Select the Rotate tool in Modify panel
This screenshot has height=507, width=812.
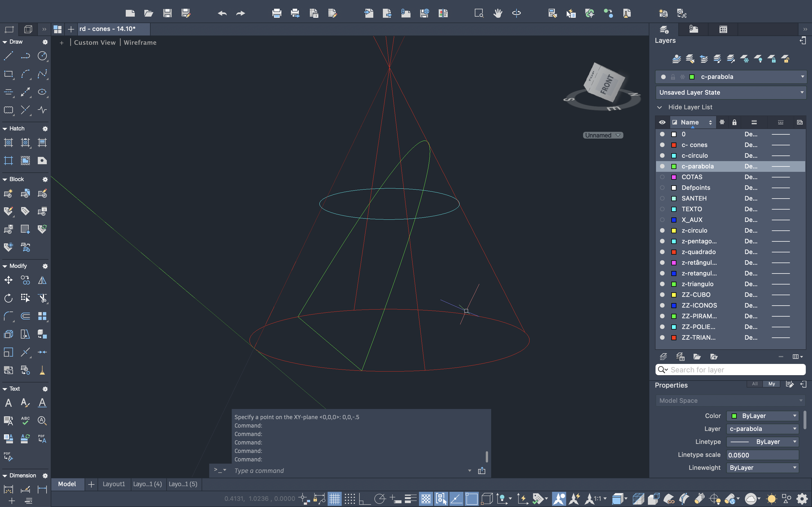[8, 298]
